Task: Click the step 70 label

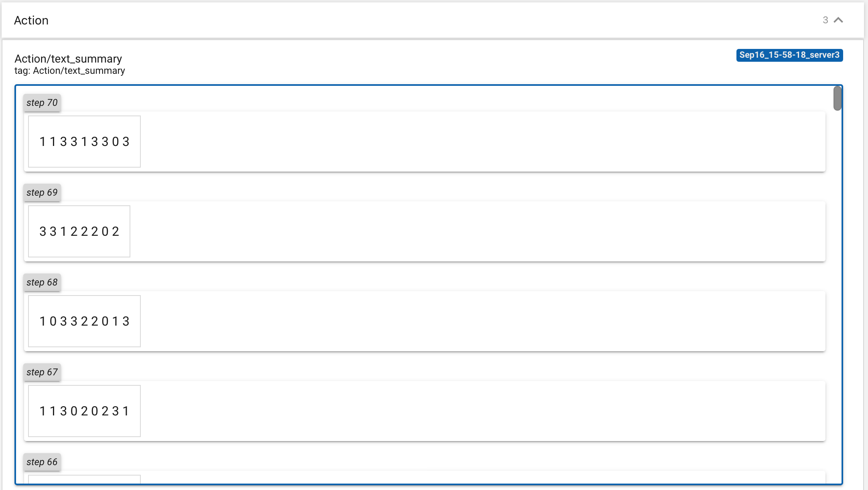Action: click(42, 103)
